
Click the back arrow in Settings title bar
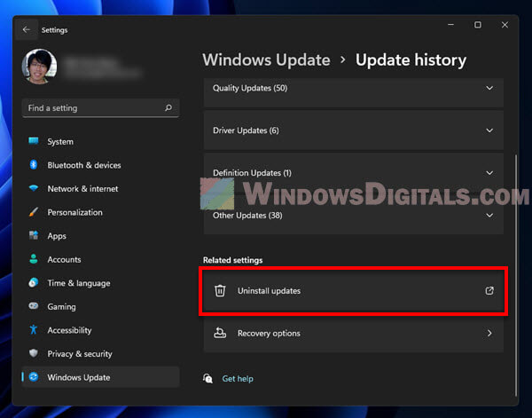(26, 30)
